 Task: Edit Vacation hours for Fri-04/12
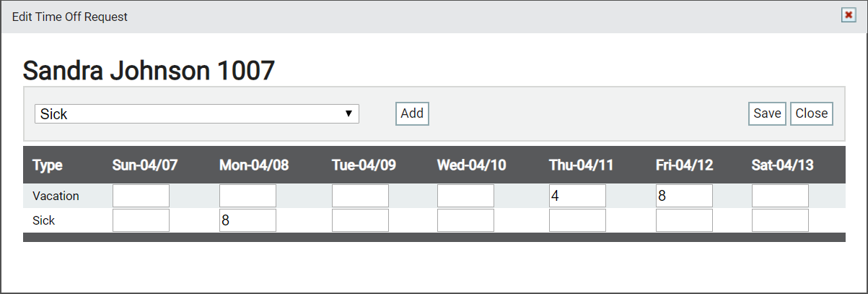point(684,196)
